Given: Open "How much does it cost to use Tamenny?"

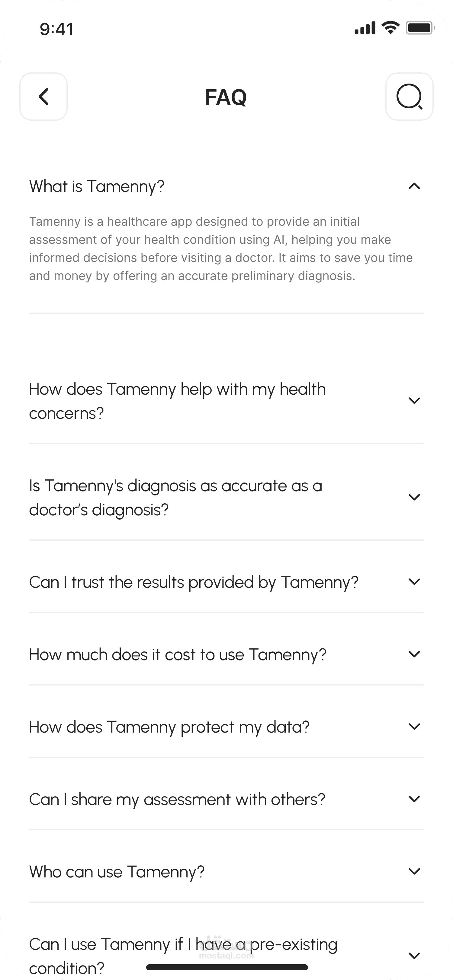Looking at the screenshot, I should 178,655.
